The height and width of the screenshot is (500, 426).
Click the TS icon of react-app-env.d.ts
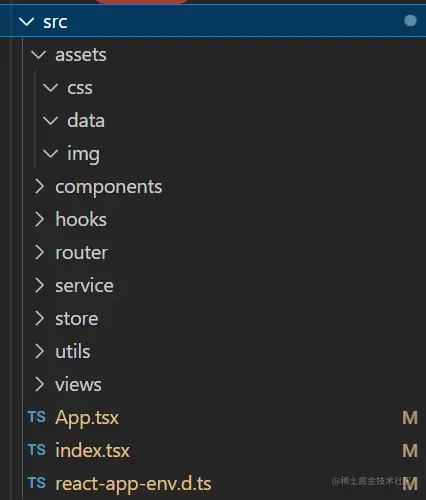click(37, 483)
